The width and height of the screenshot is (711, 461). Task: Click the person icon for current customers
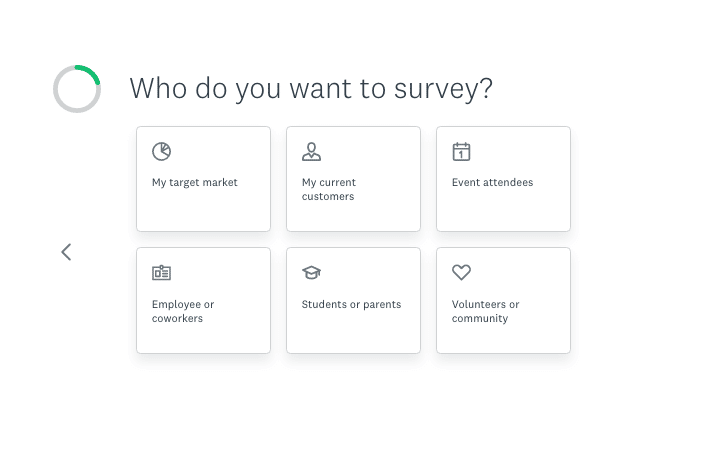[x=311, y=151]
